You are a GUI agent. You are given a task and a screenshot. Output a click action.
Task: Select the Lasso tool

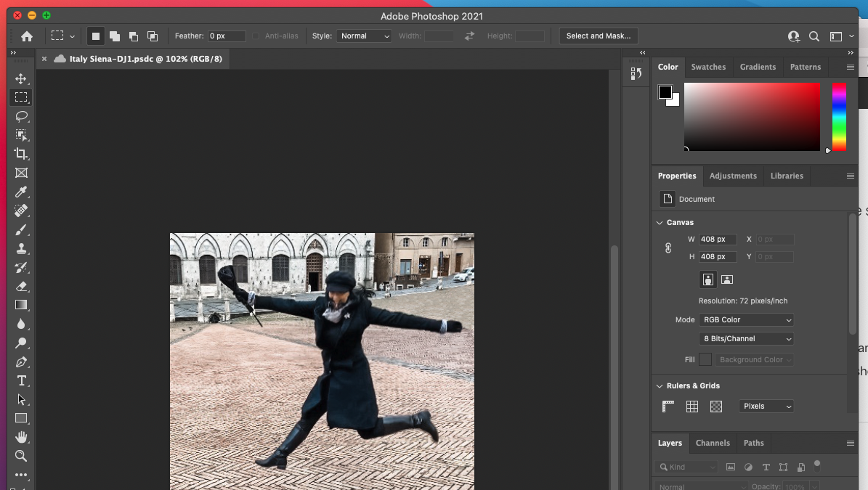(x=21, y=116)
